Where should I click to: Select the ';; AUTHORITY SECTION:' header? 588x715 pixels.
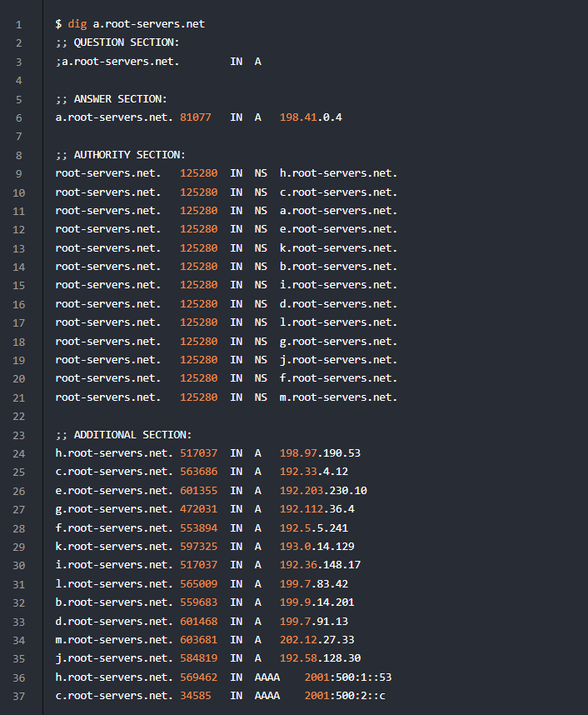coord(120,155)
